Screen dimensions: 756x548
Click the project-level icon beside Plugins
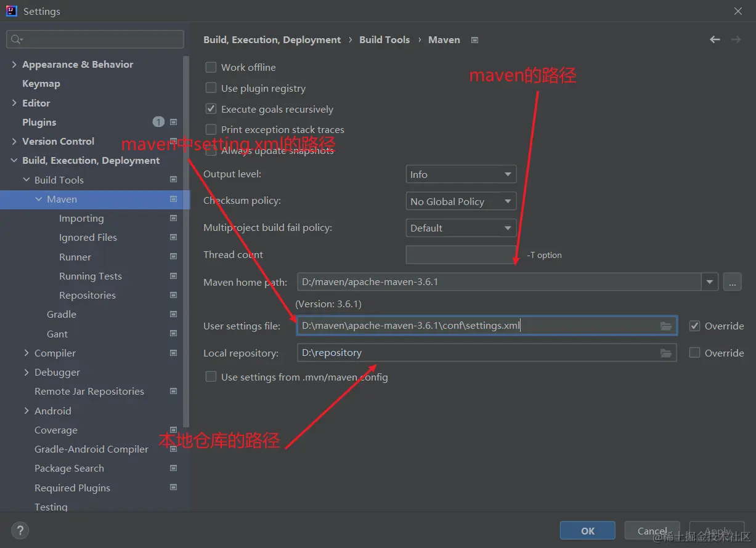[173, 122]
